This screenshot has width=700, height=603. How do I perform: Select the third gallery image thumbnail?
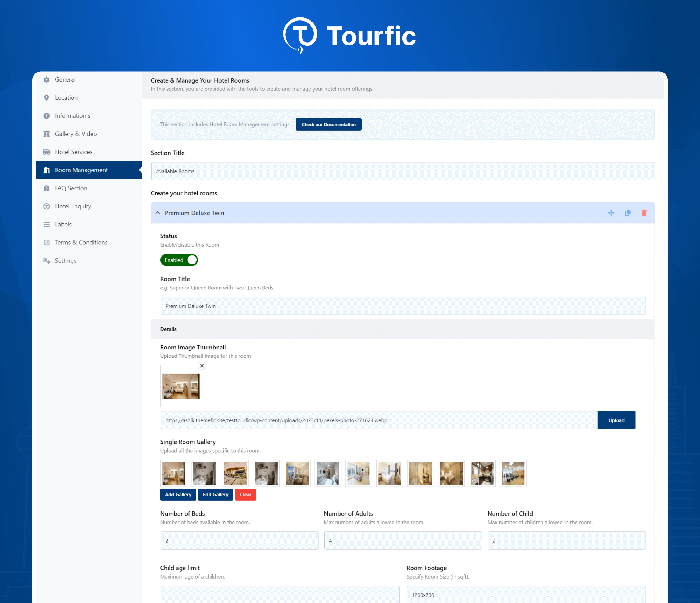coord(236,473)
